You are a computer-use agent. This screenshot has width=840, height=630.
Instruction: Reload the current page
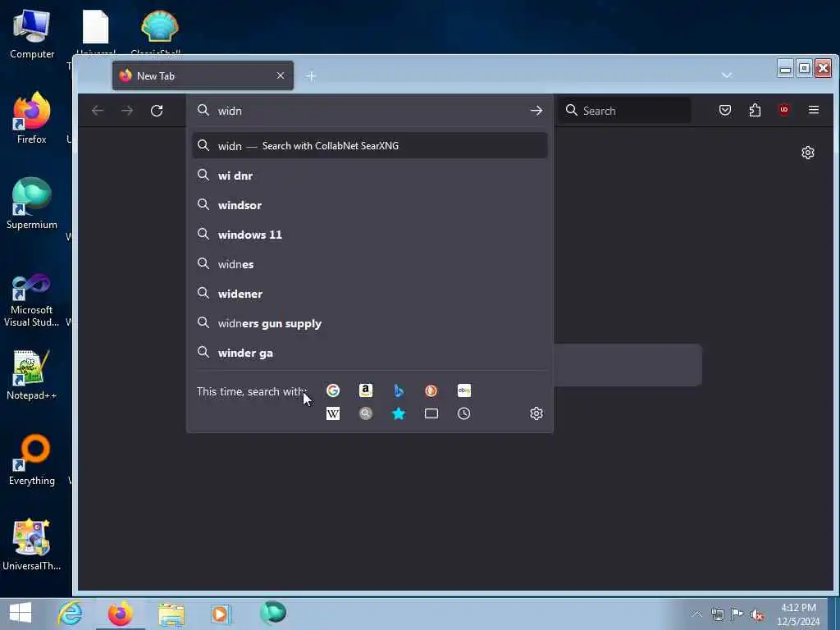157,111
